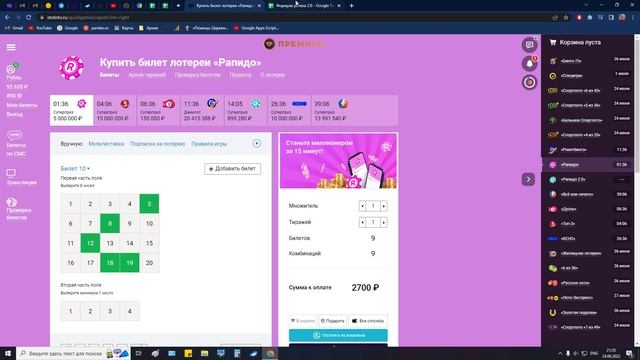Viewport: 640px width, 360px height.
Task: Open the notifications bell icon
Action: [x=529, y=63]
